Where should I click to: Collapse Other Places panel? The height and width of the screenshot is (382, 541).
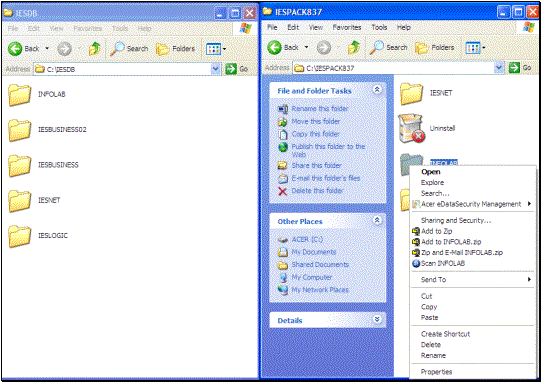coord(377,220)
